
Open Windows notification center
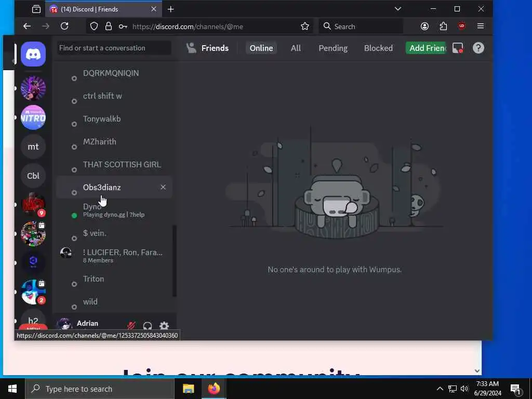[x=515, y=389]
